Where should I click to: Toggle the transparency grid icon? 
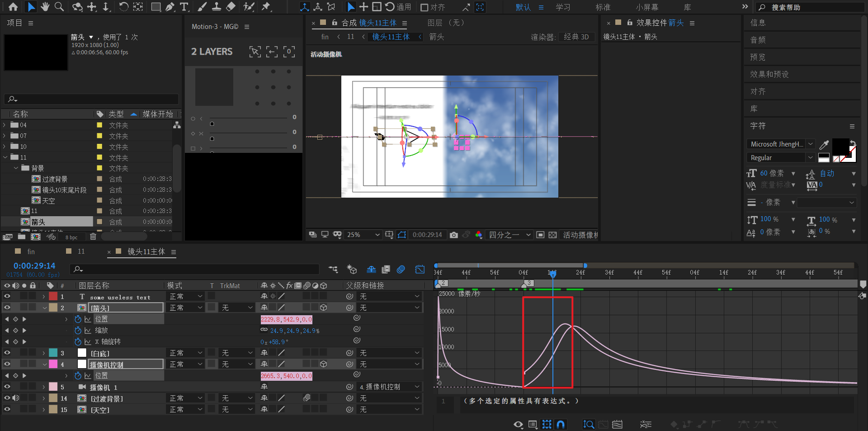[x=552, y=235]
